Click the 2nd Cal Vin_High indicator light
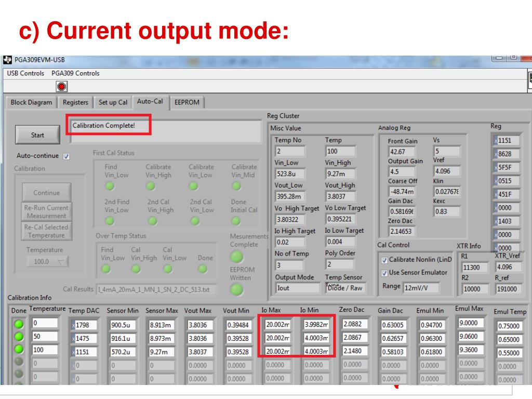Screen dimensions: 532x399 click(x=153, y=221)
